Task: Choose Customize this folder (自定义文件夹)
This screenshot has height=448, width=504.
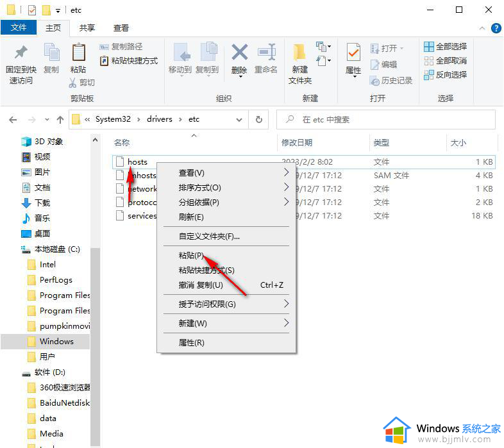Action: tap(226, 236)
